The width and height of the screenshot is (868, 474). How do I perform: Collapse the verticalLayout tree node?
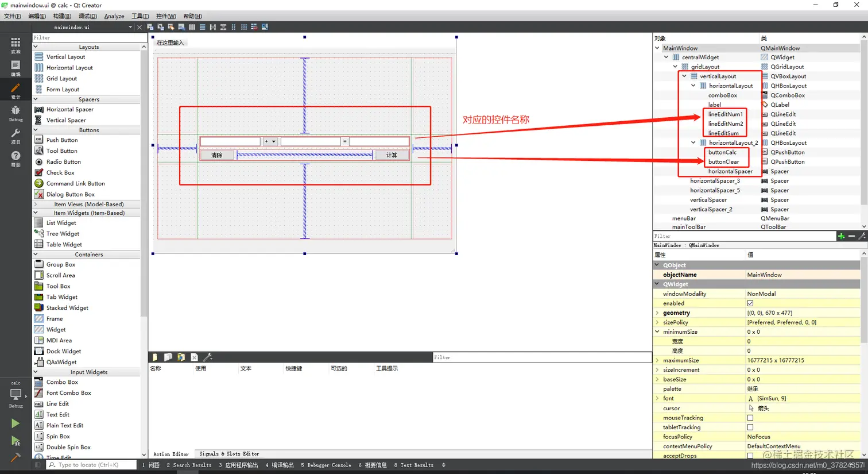coord(684,76)
